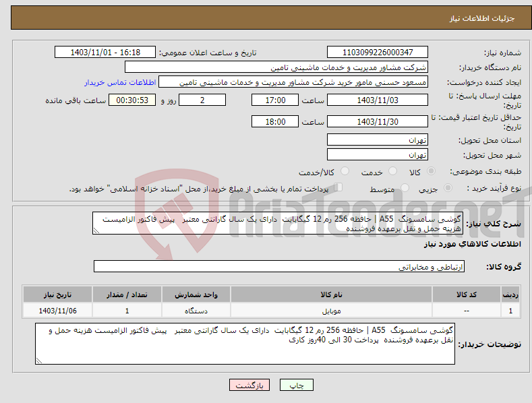Click the resize handle of توضیحات خریدار textarea
This screenshot has height=403, width=532.
tap(38, 361)
